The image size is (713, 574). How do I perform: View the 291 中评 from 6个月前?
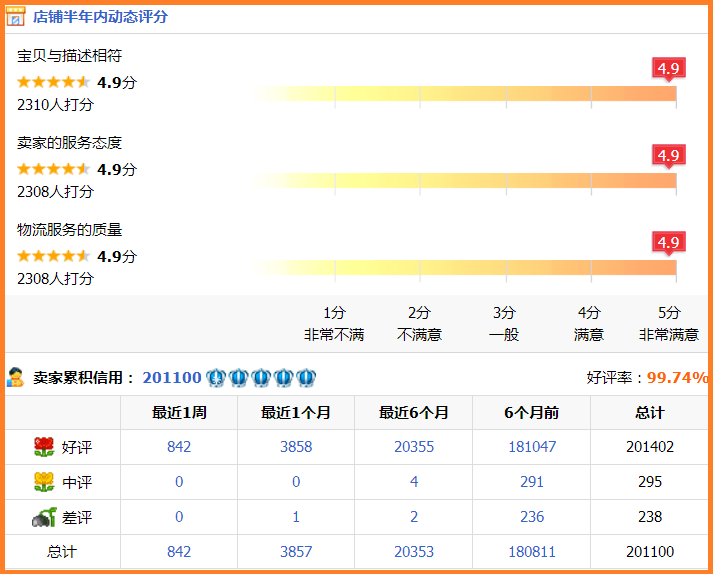(x=532, y=482)
